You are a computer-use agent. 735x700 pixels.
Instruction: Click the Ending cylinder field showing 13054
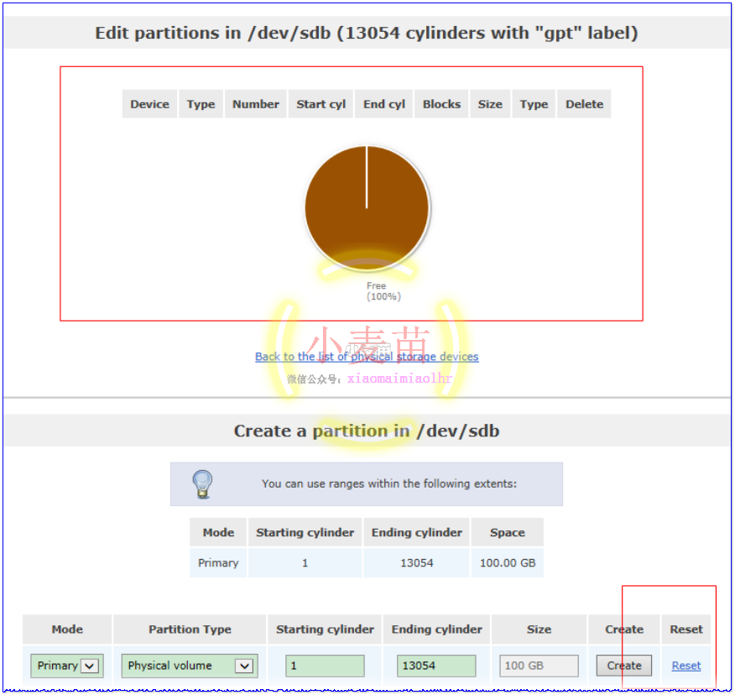(436, 666)
